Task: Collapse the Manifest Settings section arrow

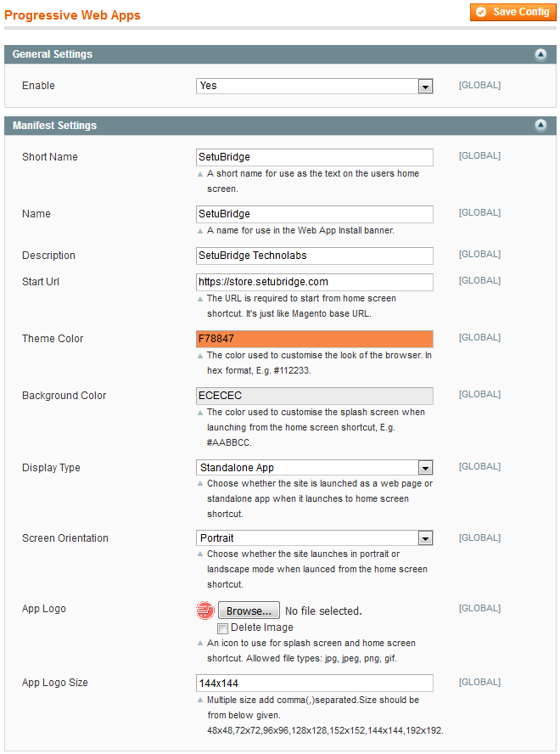Action: click(x=540, y=126)
